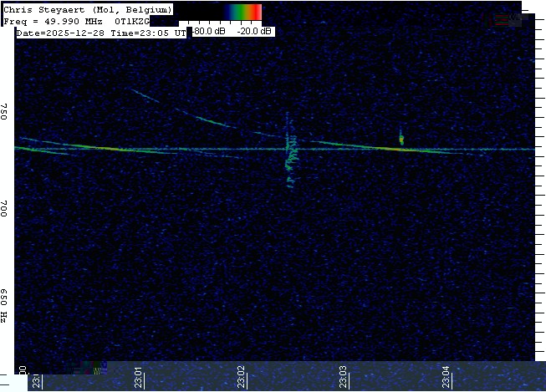Click the short bright echo after 23:03
Image resolution: width=546 pixels, height=392 pixels.
point(401,137)
